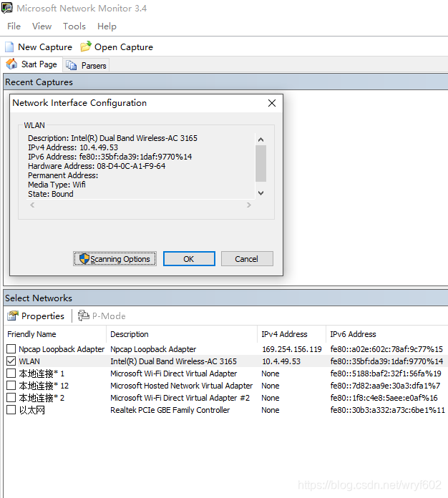Click the Open Capture label
The width and height of the screenshot is (448, 498).
coord(124,47)
